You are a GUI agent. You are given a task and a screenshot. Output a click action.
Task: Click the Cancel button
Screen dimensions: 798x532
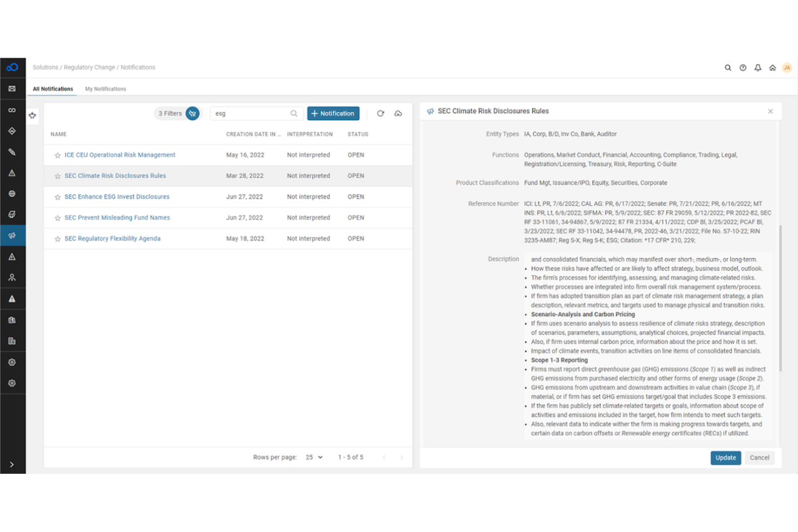pos(760,458)
